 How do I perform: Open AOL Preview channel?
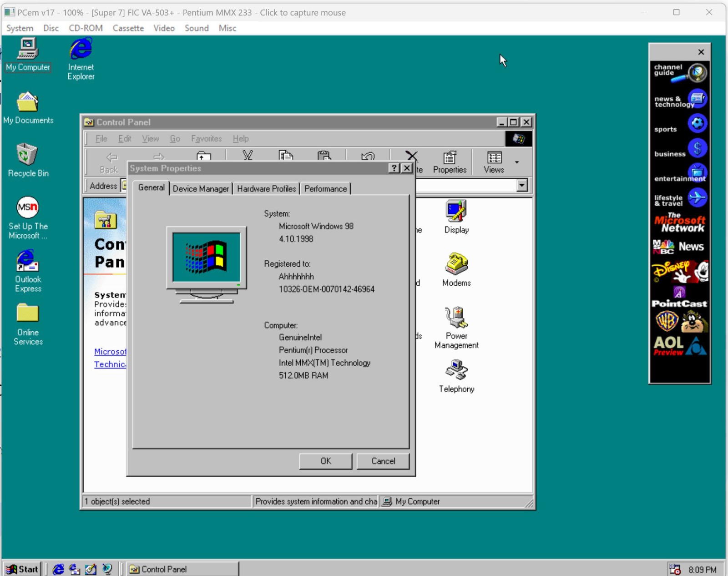(680, 346)
